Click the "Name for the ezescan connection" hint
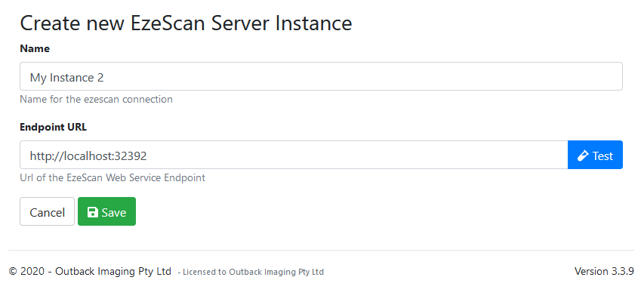The image size is (644, 308). [96, 99]
